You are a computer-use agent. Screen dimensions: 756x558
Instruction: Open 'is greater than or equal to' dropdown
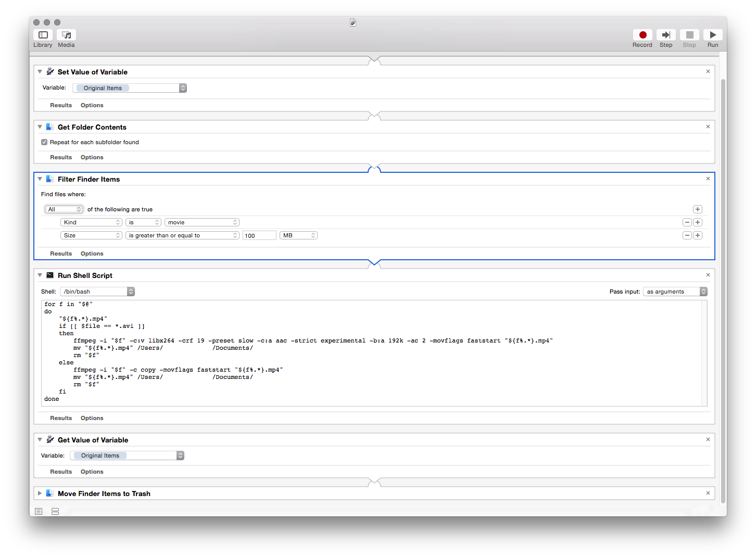(x=182, y=235)
